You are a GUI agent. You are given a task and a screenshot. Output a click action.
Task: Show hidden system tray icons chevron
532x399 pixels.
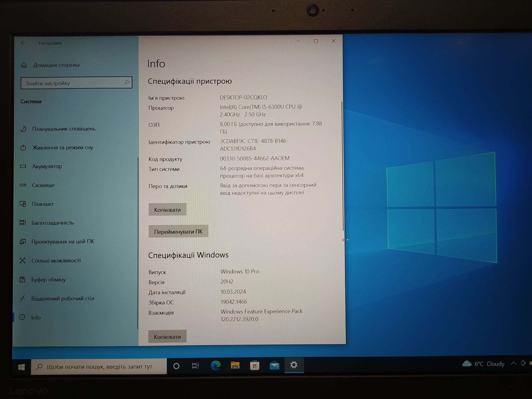(x=513, y=363)
